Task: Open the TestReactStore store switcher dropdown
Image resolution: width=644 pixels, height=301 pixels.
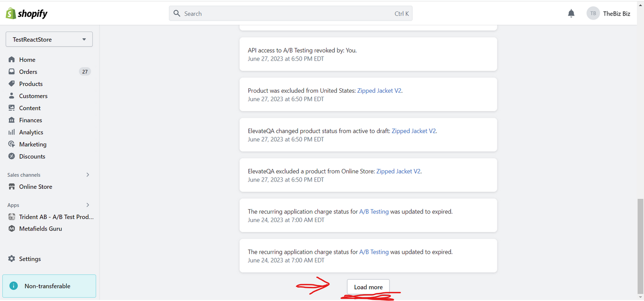Action: pyautogui.click(x=49, y=39)
